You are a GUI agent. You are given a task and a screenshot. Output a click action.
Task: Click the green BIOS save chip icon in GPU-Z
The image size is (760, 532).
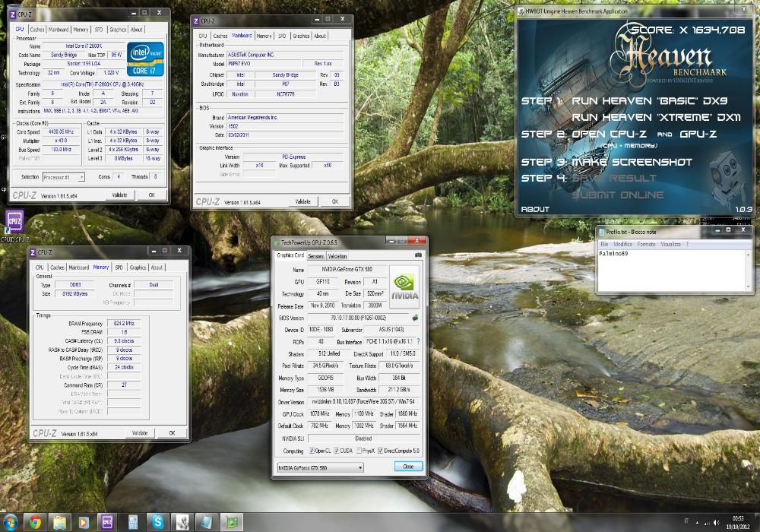415,318
